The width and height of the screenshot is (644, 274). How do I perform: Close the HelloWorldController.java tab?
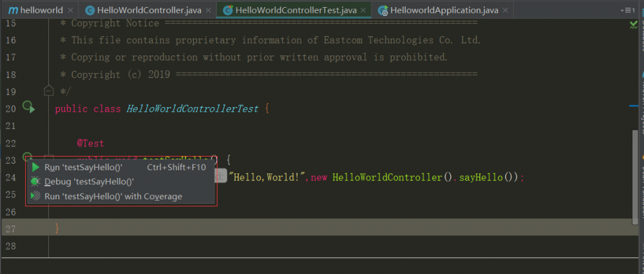point(209,10)
